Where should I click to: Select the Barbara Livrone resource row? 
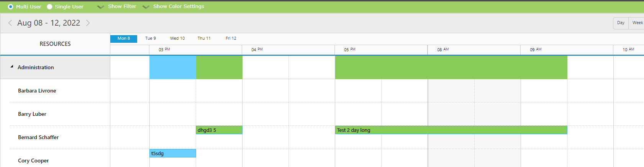(37, 91)
